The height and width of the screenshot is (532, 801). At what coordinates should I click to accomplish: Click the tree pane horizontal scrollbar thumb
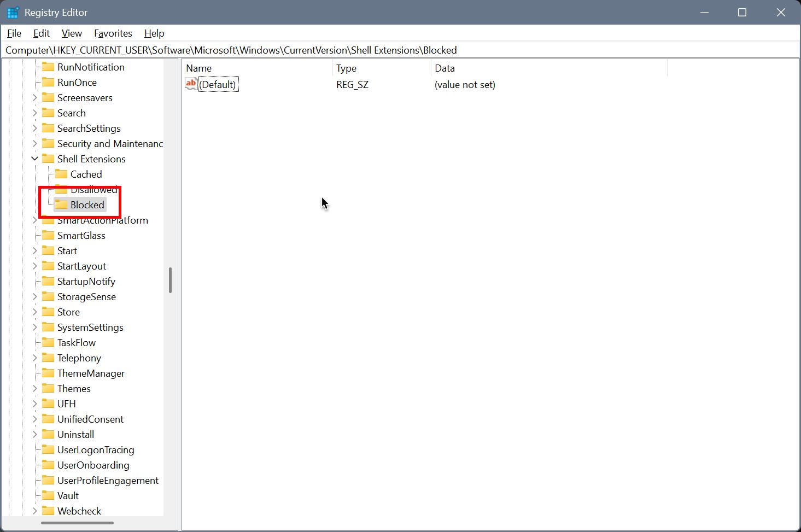(x=77, y=523)
